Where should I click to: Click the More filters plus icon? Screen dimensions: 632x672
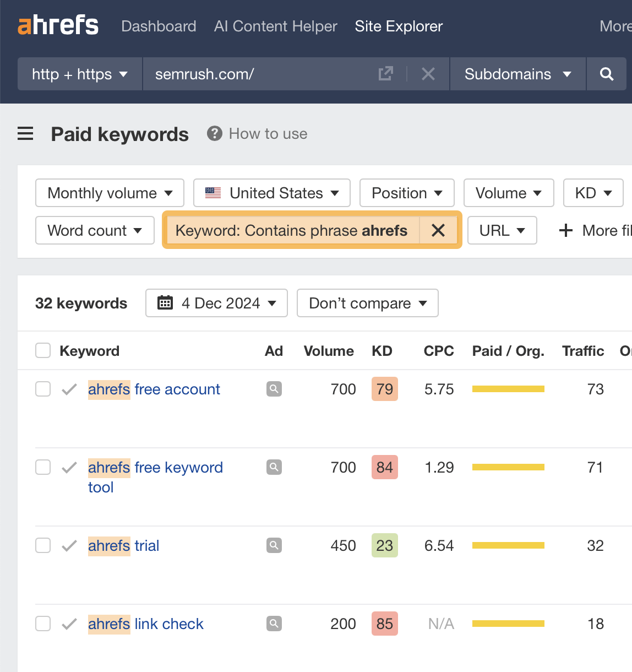coord(565,230)
